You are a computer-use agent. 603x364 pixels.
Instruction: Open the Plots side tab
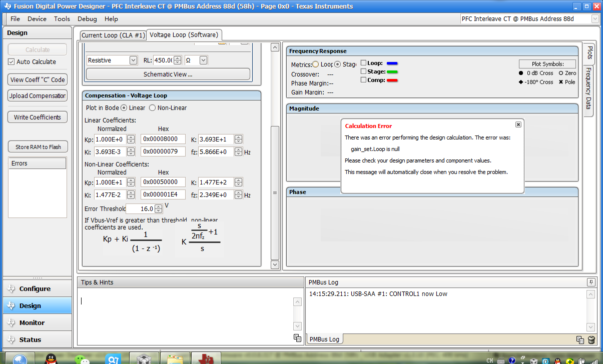tap(589, 53)
